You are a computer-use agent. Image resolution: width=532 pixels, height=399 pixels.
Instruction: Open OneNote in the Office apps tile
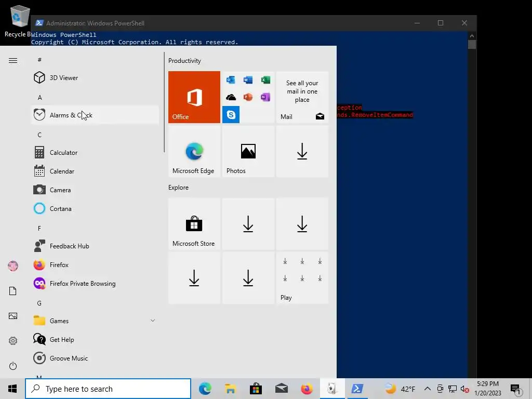[x=265, y=97]
